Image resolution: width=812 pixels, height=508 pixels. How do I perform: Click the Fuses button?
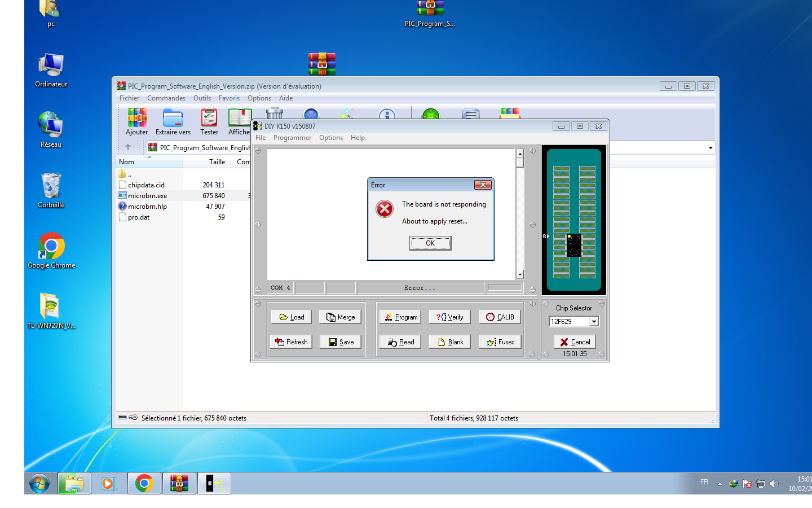click(500, 342)
